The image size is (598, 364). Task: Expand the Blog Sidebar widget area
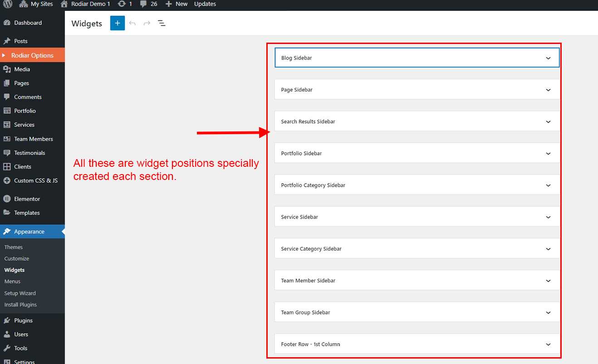click(x=548, y=58)
